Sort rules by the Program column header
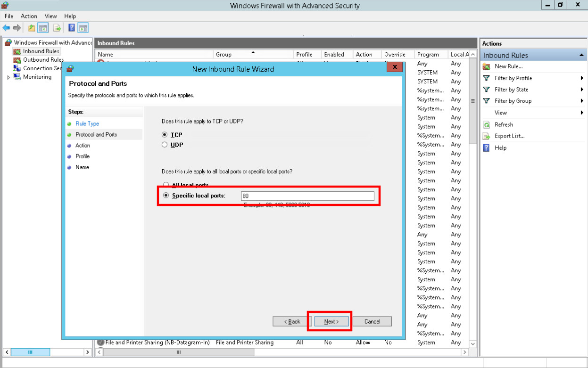588x368 pixels. (x=431, y=54)
